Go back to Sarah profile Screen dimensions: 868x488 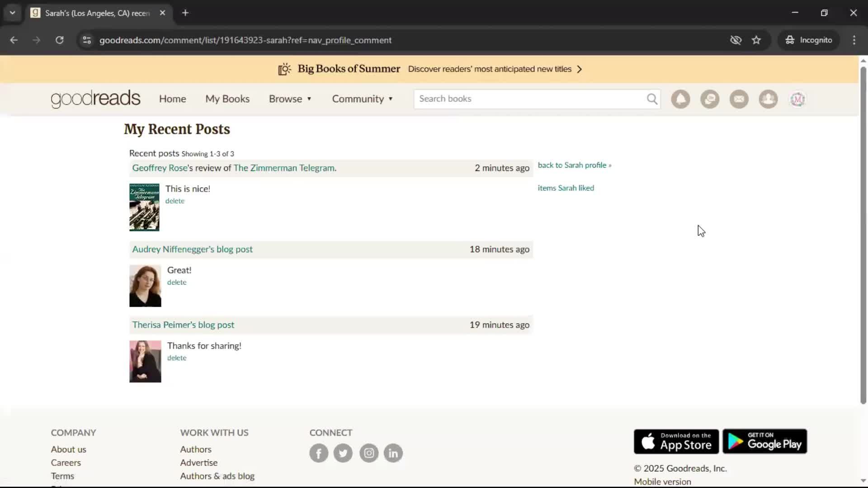574,165
